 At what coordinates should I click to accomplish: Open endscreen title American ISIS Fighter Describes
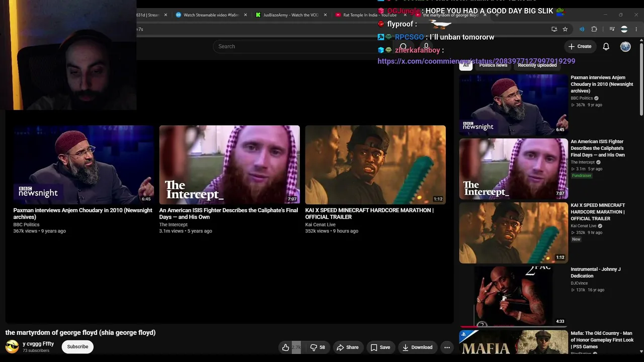tap(228, 214)
